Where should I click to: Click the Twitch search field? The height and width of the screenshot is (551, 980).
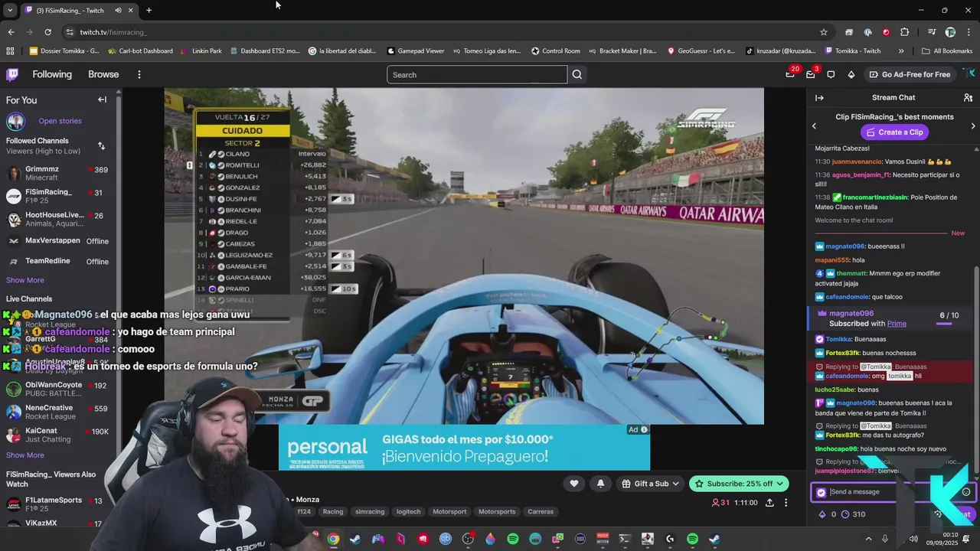point(477,74)
